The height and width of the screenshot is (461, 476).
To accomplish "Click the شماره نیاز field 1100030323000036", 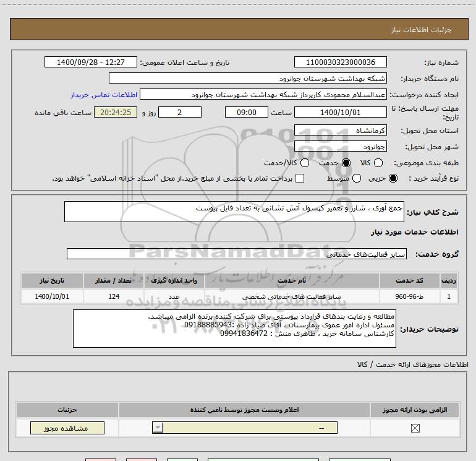I will point(340,62).
